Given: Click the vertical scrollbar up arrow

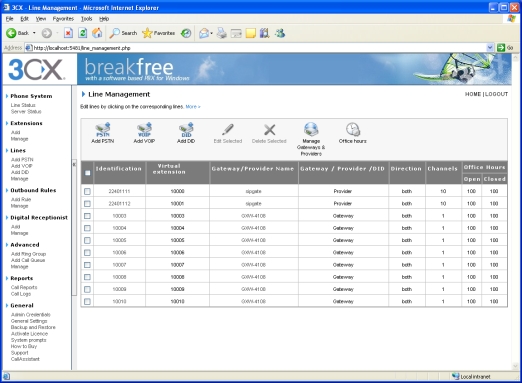Looking at the screenshot, I should 516,58.
